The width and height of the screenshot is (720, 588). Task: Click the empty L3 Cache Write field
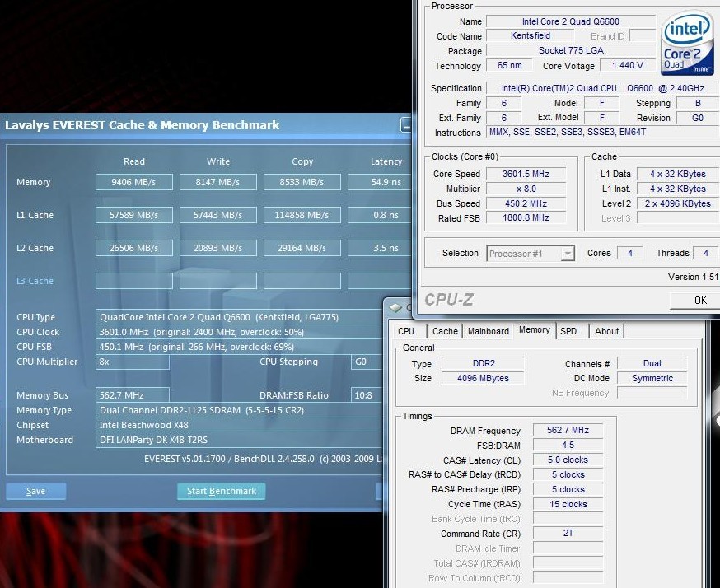(218, 281)
